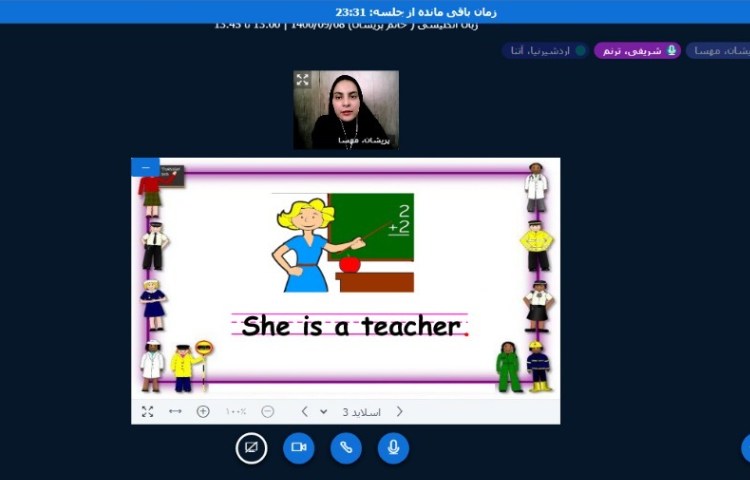The height and width of the screenshot is (480, 750).
Task: Go to the slide using right arrow
Action: pos(400,411)
